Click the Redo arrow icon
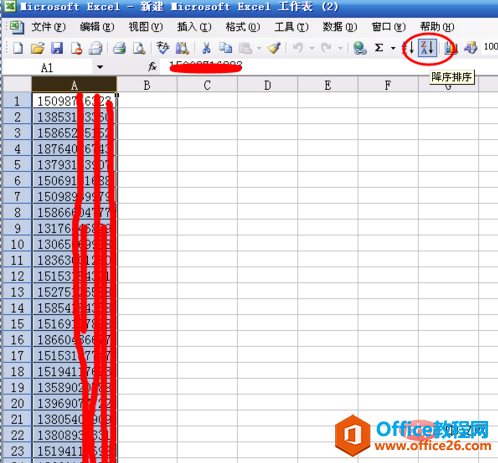 tap(326, 48)
